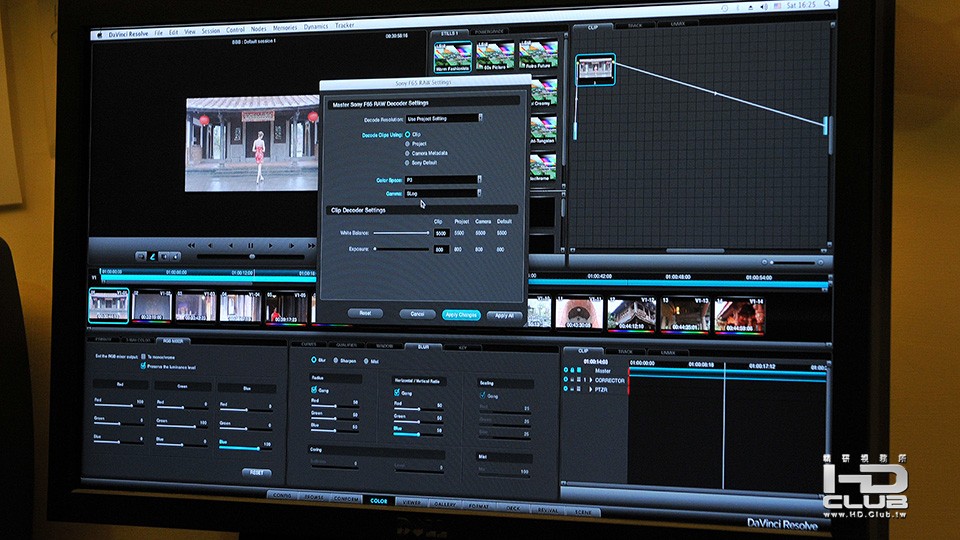Click the first viewer mode icon below viewer
The height and width of the screenshot is (540, 960).
pyautogui.click(x=141, y=257)
